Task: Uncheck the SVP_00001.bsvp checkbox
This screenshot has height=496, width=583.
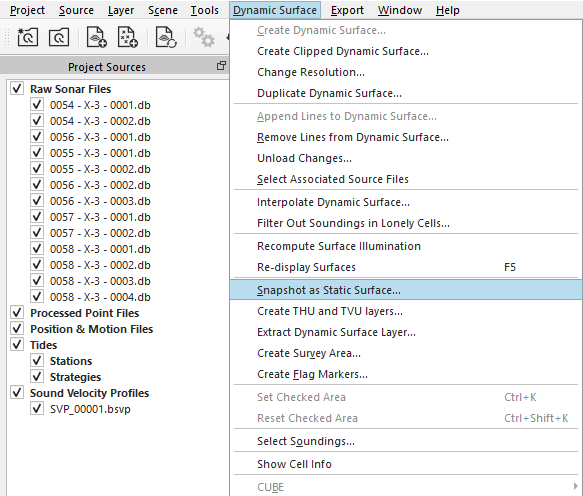Action: click(x=37, y=409)
